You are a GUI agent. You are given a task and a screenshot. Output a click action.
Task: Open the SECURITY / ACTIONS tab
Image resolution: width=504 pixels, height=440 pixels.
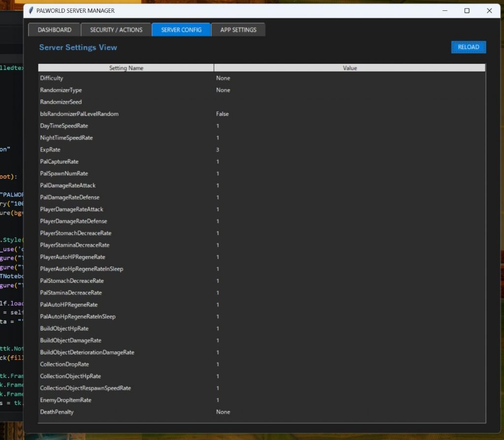click(x=116, y=30)
